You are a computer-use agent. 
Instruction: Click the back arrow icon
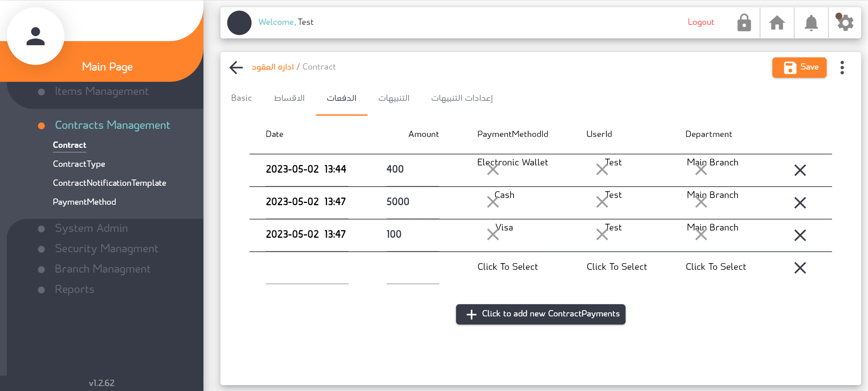click(x=236, y=67)
